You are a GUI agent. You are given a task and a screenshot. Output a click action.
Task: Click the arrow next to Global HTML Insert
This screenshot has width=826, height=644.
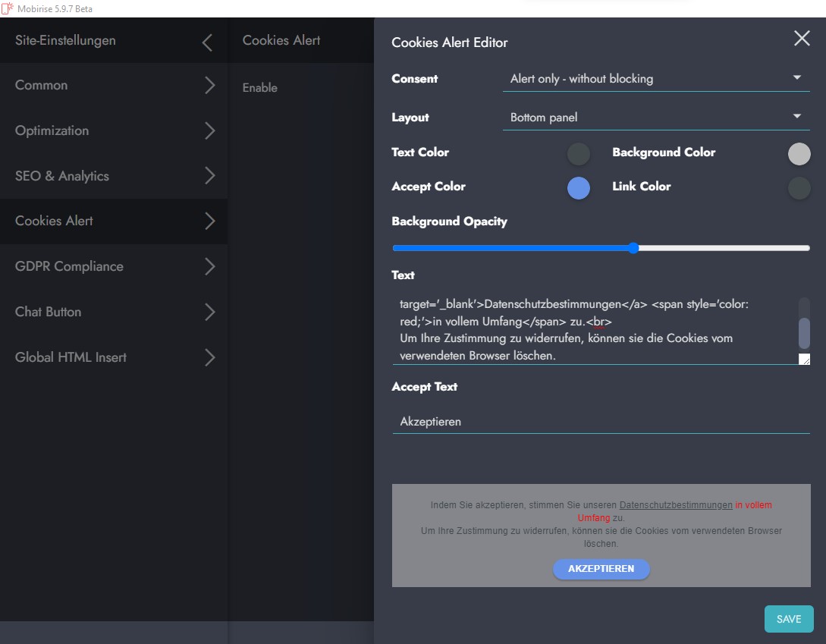[210, 358]
